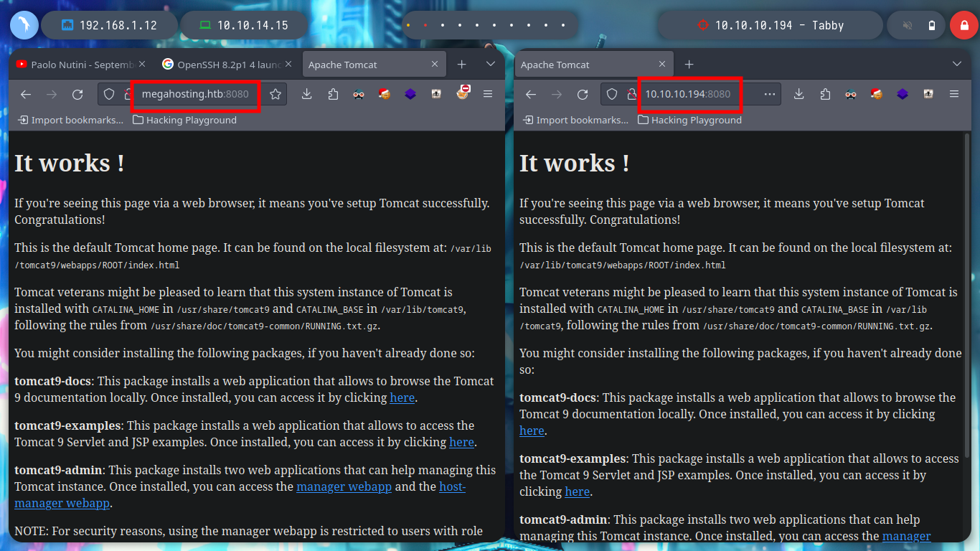
Task: Open a new tab in 10.10.10.194 window
Action: 689,65
